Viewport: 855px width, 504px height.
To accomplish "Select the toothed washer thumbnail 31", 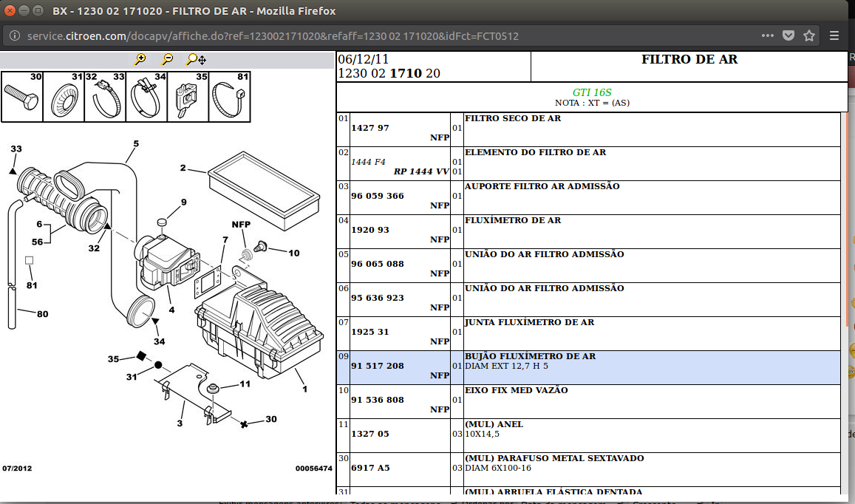I will [64, 96].
